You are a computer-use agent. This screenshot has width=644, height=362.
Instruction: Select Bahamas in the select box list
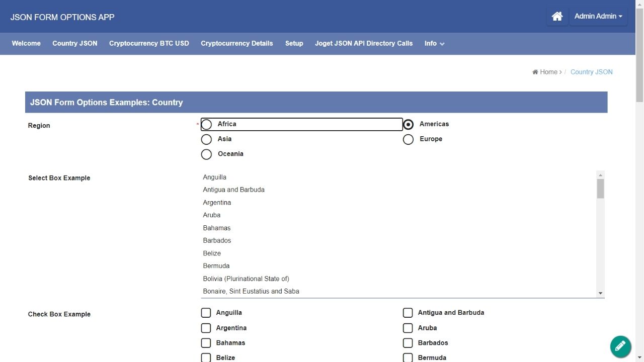398,228
